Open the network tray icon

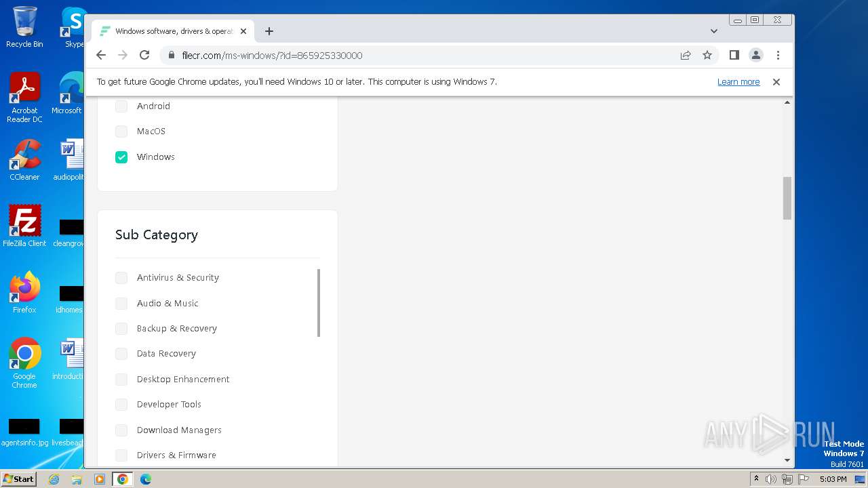click(x=787, y=479)
